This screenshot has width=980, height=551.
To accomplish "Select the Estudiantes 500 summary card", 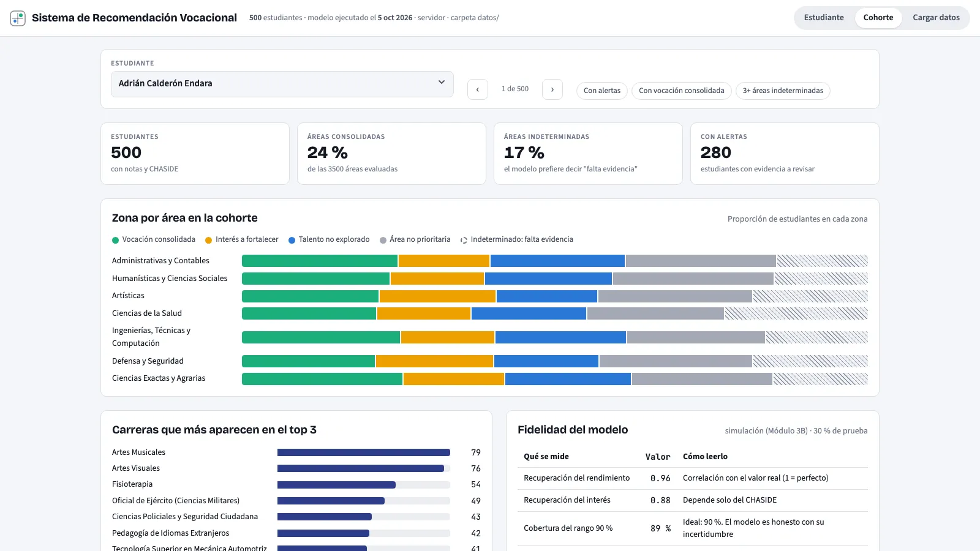I will [195, 154].
